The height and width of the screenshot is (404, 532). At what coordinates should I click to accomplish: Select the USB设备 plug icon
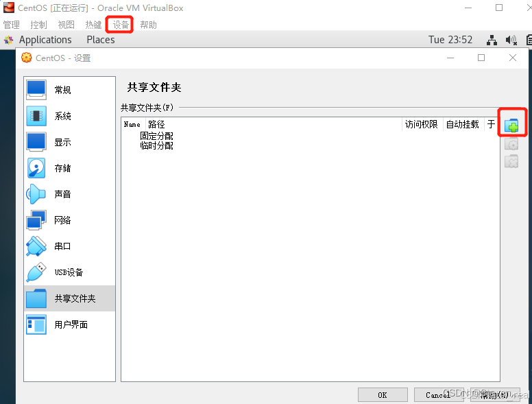tap(36, 272)
